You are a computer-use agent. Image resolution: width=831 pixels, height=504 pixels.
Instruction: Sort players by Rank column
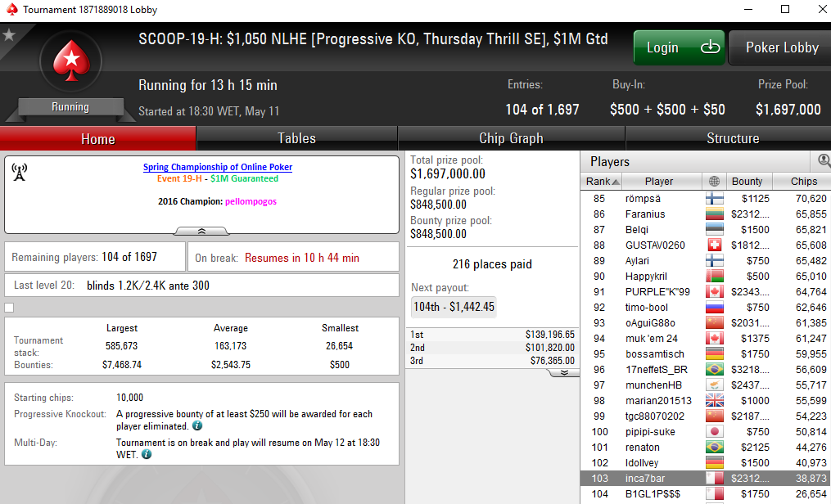tap(602, 182)
